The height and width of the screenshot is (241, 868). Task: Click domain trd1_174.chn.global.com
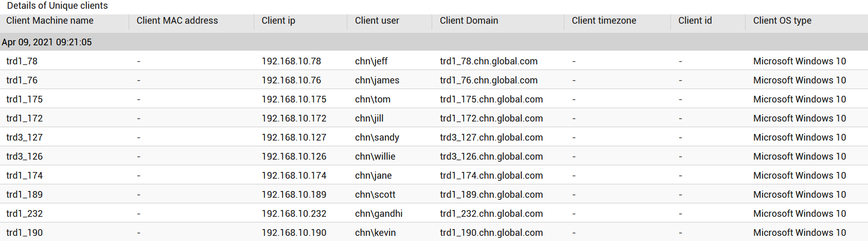click(491, 176)
